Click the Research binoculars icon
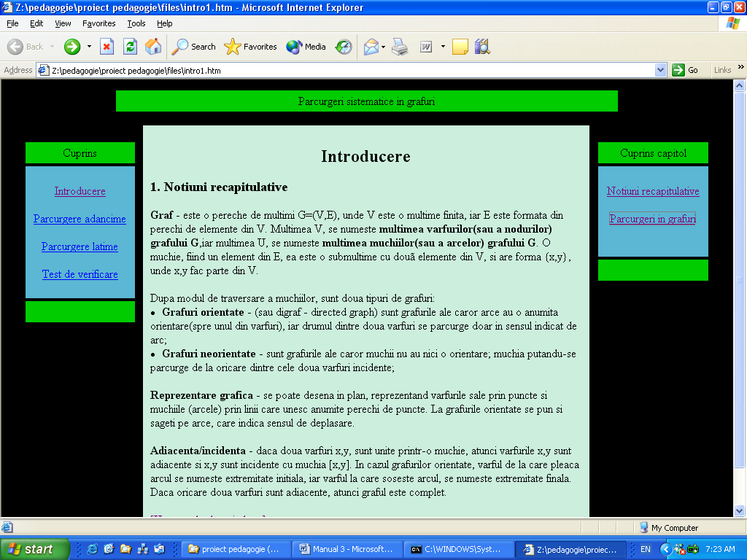Viewport: 747px width, 560px height. click(482, 47)
